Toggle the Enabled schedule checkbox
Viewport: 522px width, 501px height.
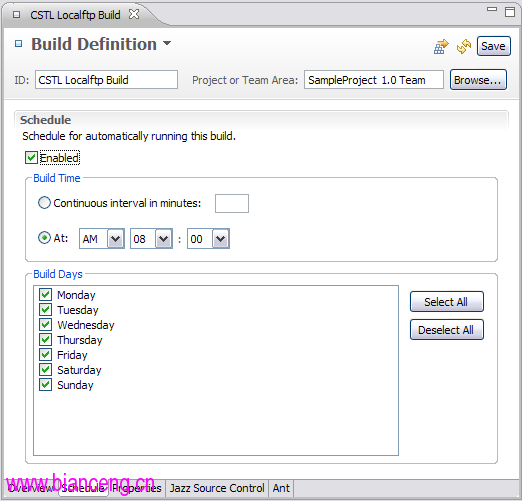click(x=31, y=158)
